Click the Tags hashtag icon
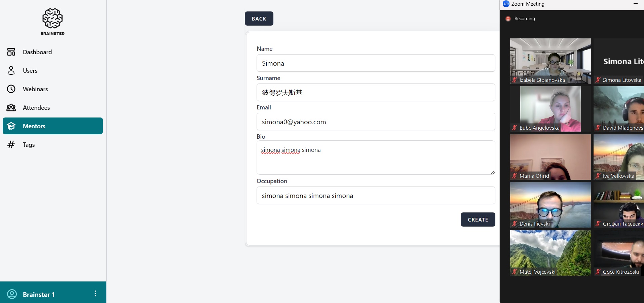 11,144
